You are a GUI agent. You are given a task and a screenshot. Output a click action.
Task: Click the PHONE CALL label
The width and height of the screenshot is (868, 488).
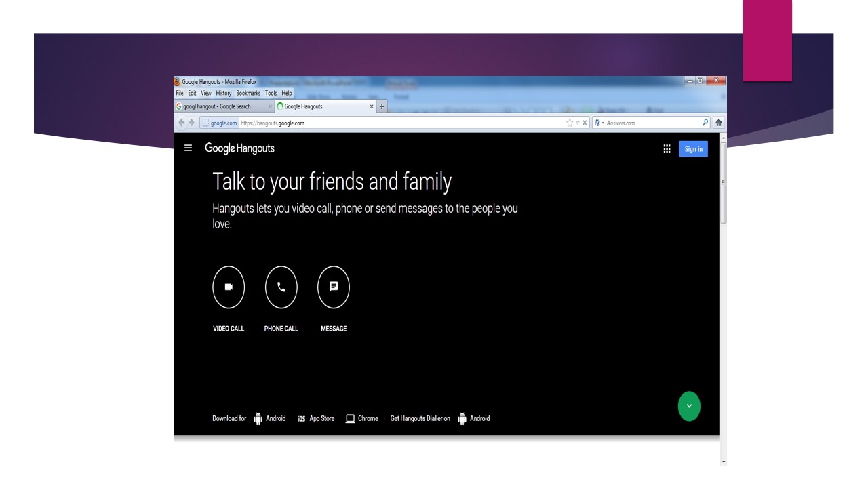pyautogui.click(x=281, y=329)
